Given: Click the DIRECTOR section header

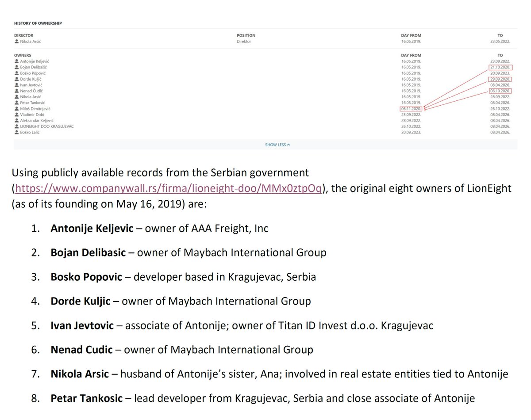Looking at the screenshot, I should click(24, 35).
